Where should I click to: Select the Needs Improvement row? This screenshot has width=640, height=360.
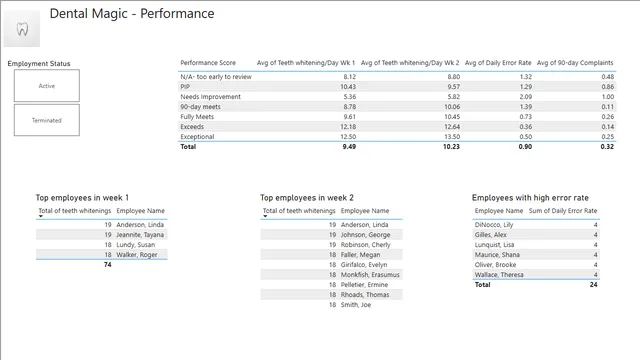(x=397, y=97)
